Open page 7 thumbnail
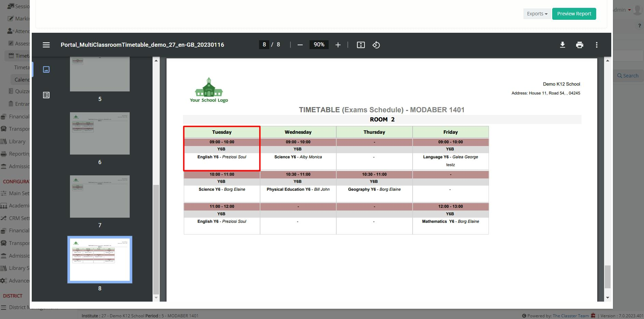Screen dimensions: 644x319 (100, 197)
